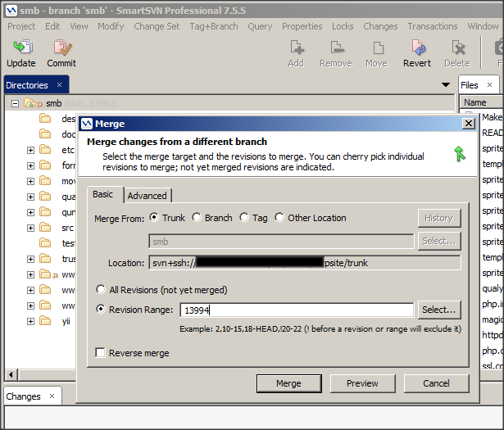Click the Merge button
This screenshot has height=430, width=504.
click(289, 383)
